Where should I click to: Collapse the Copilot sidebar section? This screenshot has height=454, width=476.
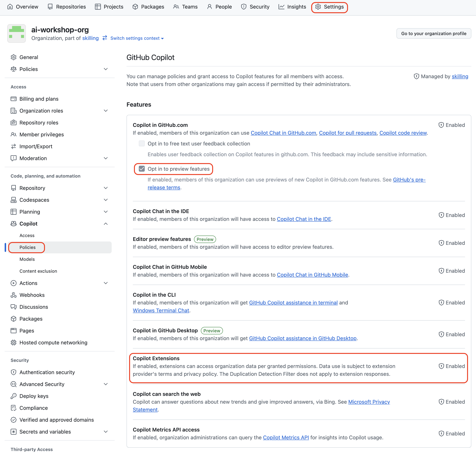(x=106, y=224)
